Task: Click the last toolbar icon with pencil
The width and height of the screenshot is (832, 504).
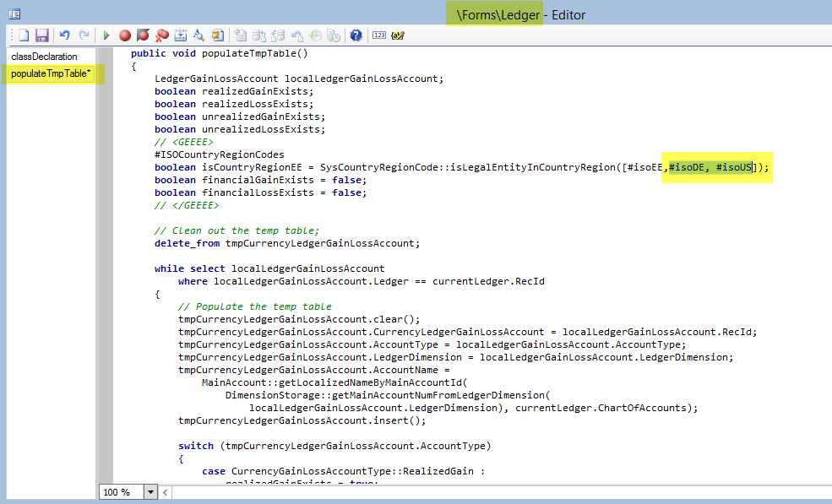Action: [x=398, y=35]
